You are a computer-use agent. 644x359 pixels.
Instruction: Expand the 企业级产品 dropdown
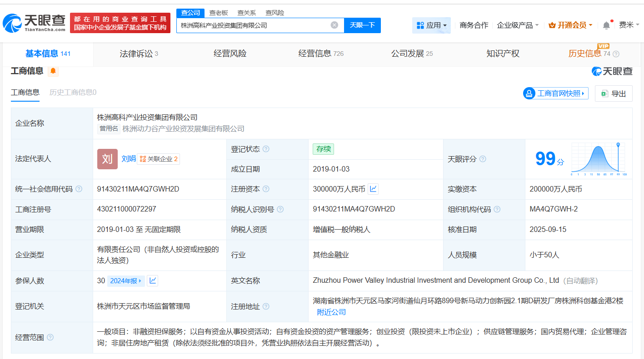518,25
